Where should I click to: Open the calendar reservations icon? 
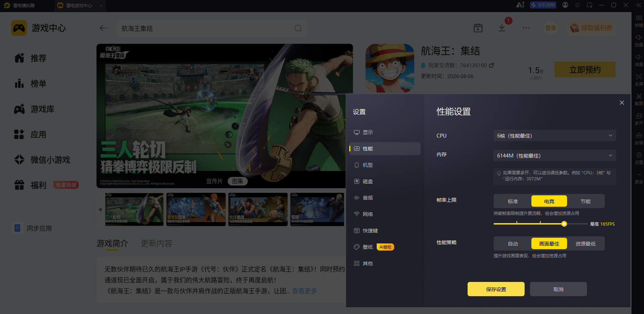[x=478, y=28]
